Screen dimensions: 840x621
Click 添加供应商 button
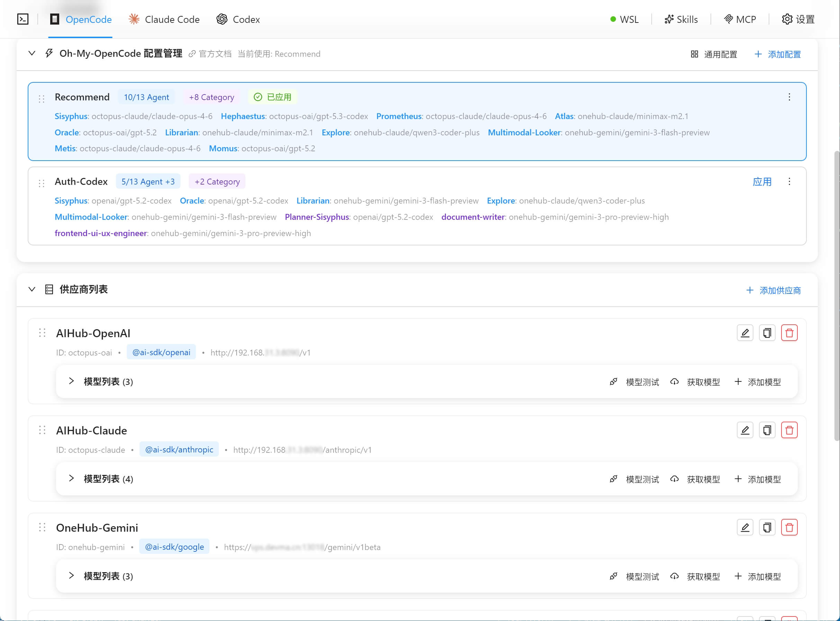click(x=774, y=290)
